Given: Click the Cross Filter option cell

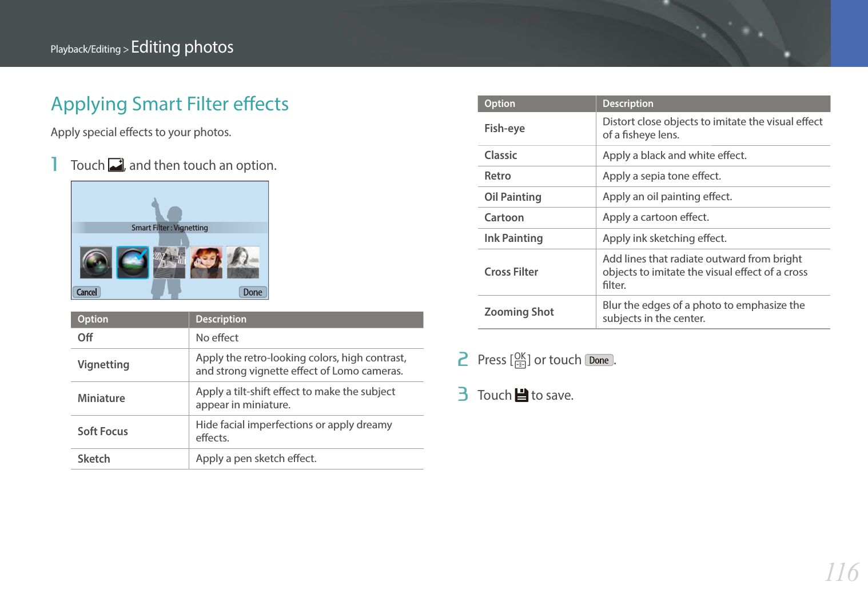Looking at the screenshot, I should 537,272.
